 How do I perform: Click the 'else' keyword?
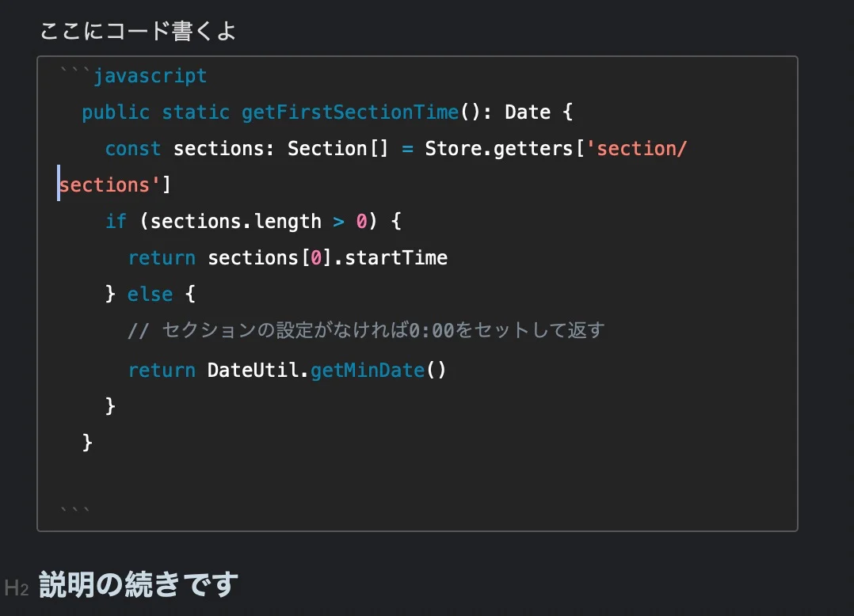[150, 295]
